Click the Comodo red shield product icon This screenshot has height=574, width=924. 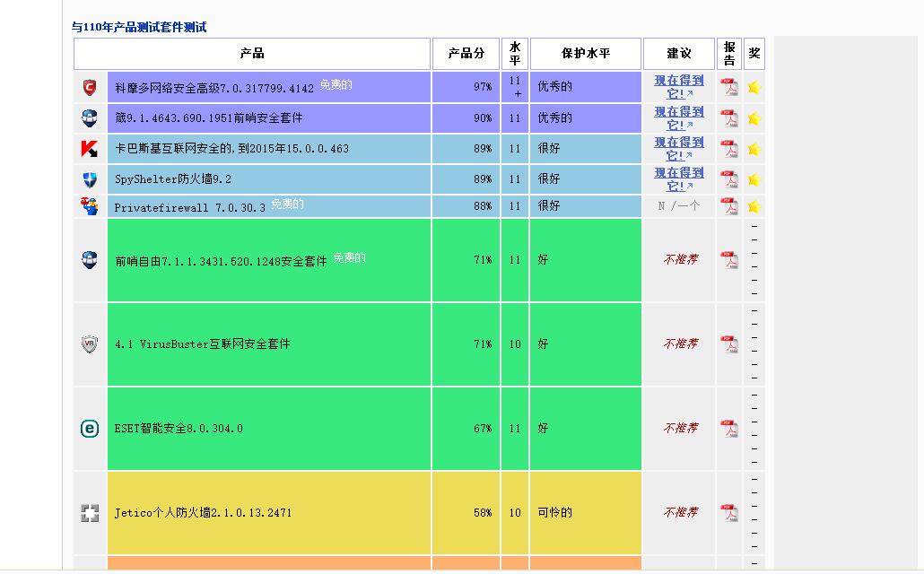[x=90, y=87]
